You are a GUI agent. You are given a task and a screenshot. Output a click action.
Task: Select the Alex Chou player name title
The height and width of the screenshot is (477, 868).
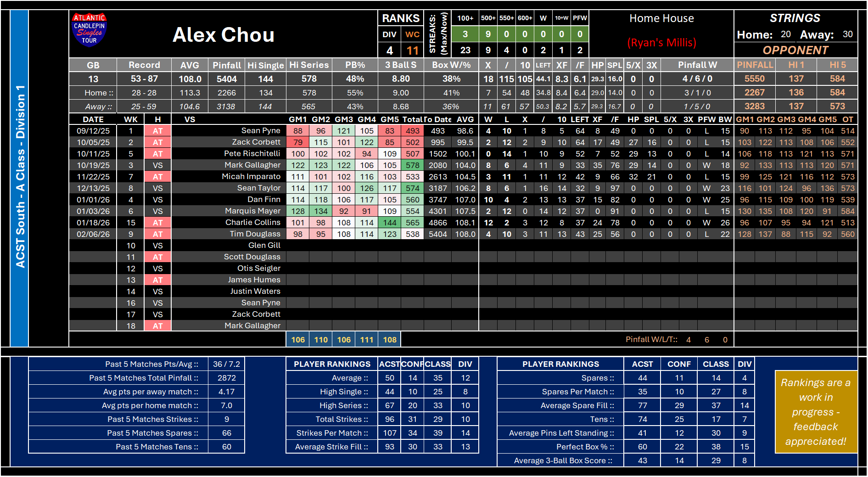click(223, 35)
